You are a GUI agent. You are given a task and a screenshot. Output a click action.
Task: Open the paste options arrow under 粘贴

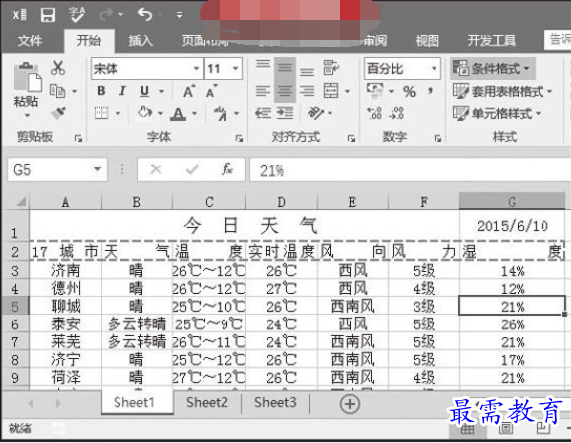click(x=27, y=116)
